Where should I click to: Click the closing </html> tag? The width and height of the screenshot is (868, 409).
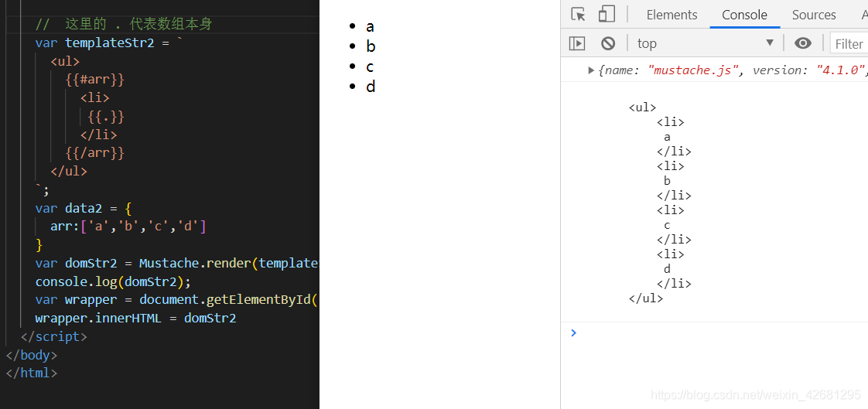pyautogui.click(x=32, y=373)
